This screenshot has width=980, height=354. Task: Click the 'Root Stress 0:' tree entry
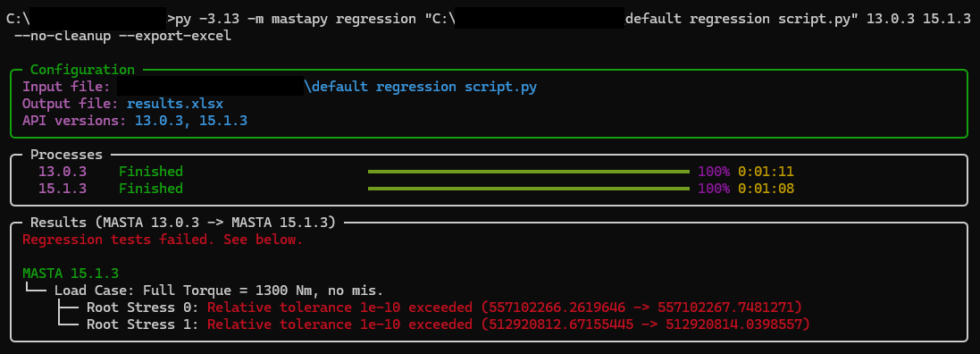tap(143, 308)
